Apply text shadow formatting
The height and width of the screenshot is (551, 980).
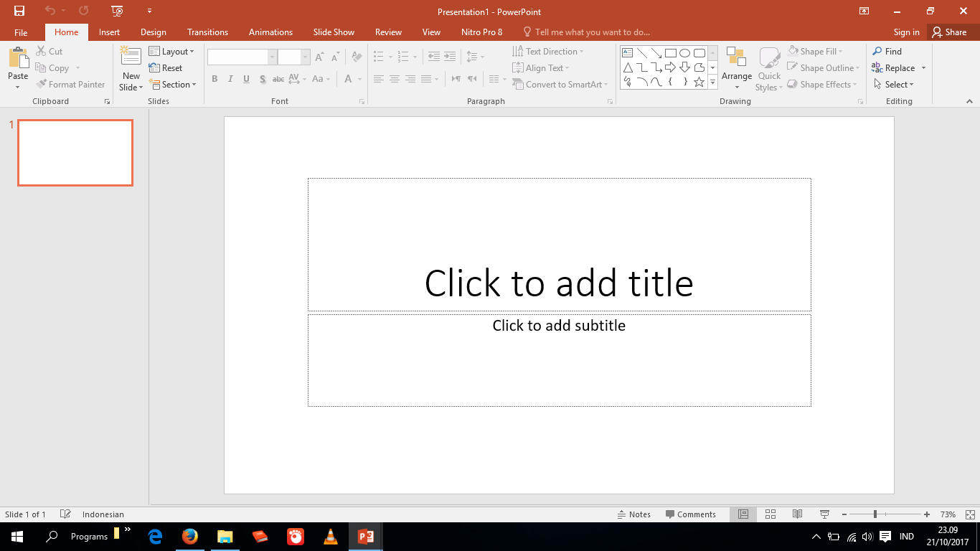[x=263, y=79]
